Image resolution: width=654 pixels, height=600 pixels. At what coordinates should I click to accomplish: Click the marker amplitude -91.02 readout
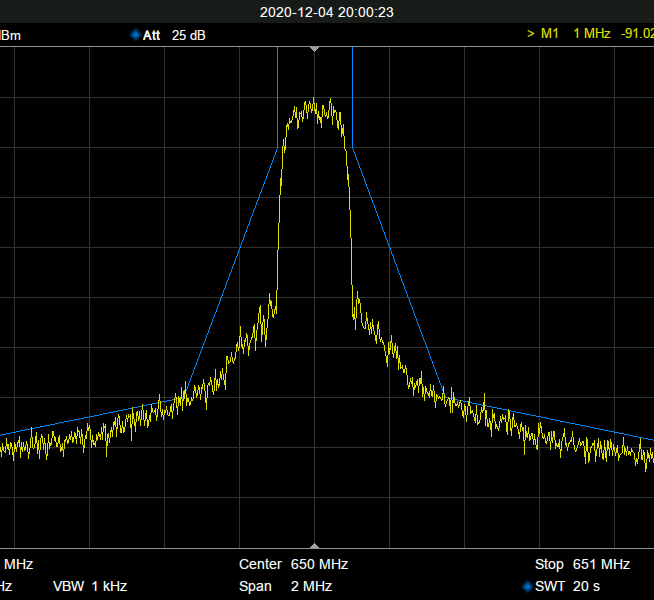[x=637, y=33]
